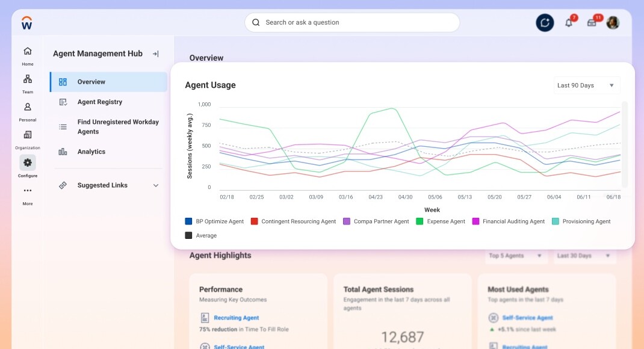Expand the Suggested Links chevron

pyautogui.click(x=156, y=185)
